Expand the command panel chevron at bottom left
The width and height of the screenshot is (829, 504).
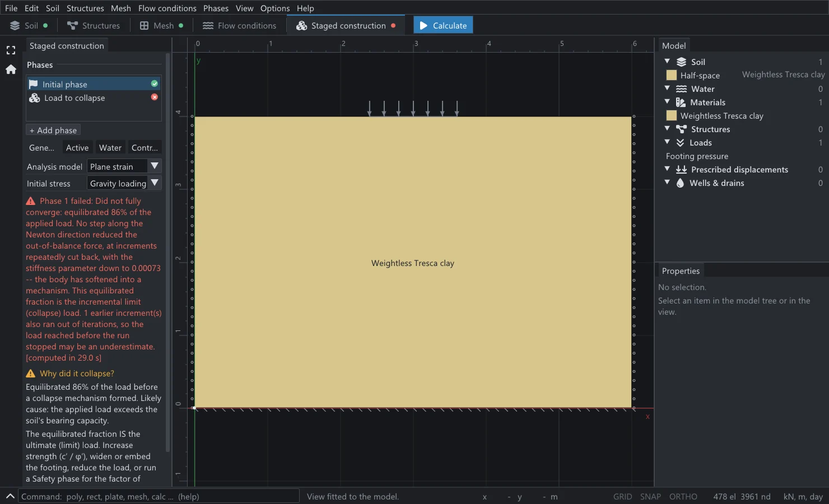coord(10,496)
